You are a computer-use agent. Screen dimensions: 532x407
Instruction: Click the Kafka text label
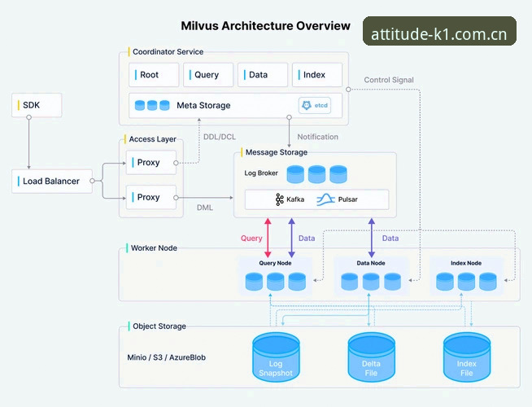(x=295, y=199)
